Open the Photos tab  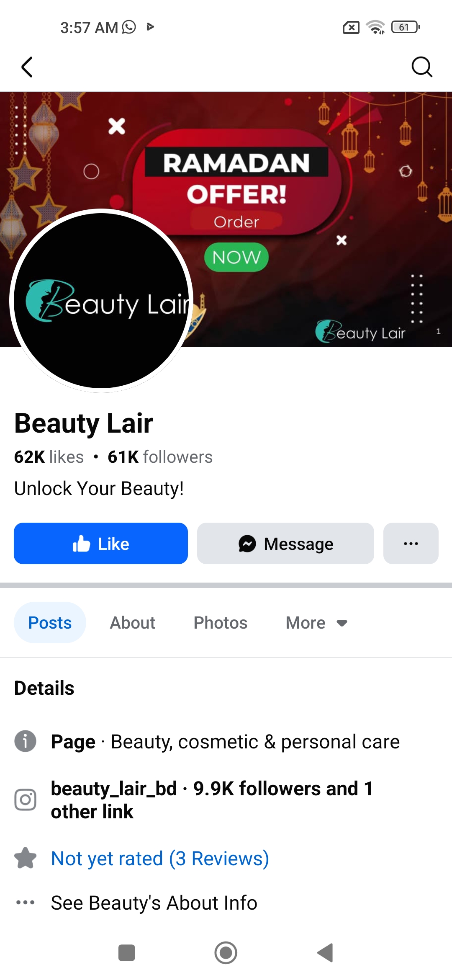point(221,623)
